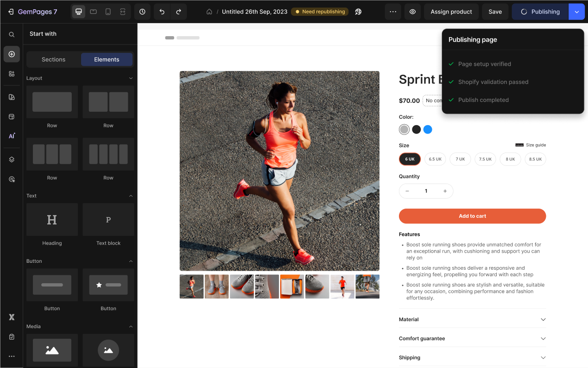Select the 8 UK size option
This screenshot has height=368, width=588.
pyautogui.click(x=510, y=159)
